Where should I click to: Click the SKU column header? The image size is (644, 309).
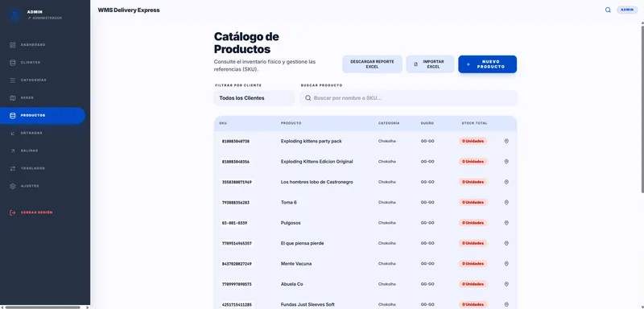click(223, 123)
